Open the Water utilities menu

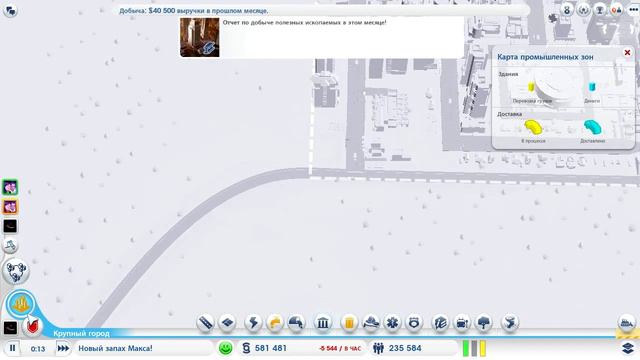point(275,323)
